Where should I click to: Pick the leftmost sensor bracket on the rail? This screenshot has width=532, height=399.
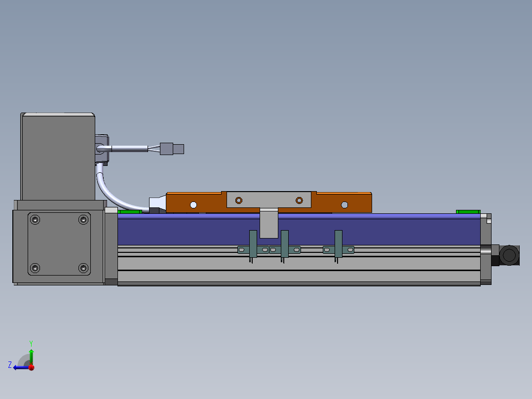click(253, 244)
